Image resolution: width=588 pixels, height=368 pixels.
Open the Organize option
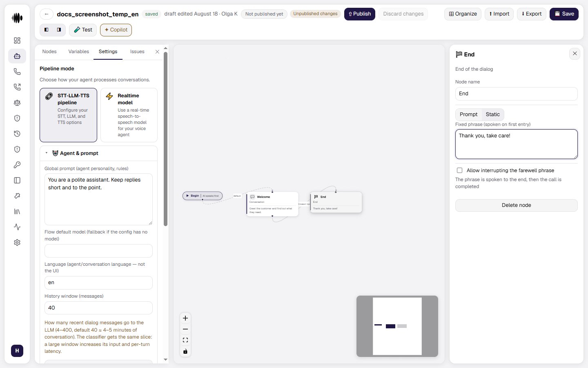(x=463, y=14)
